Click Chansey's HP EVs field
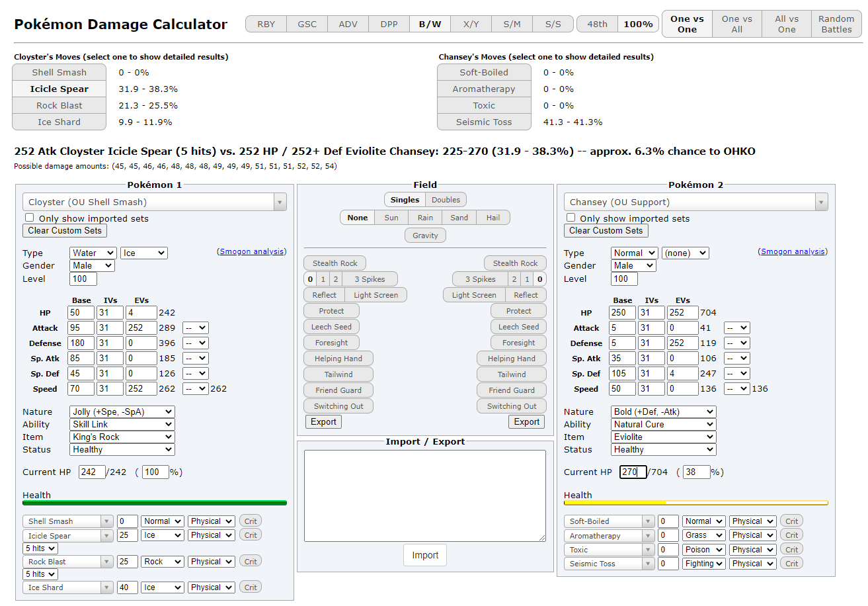 click(682, 312)
